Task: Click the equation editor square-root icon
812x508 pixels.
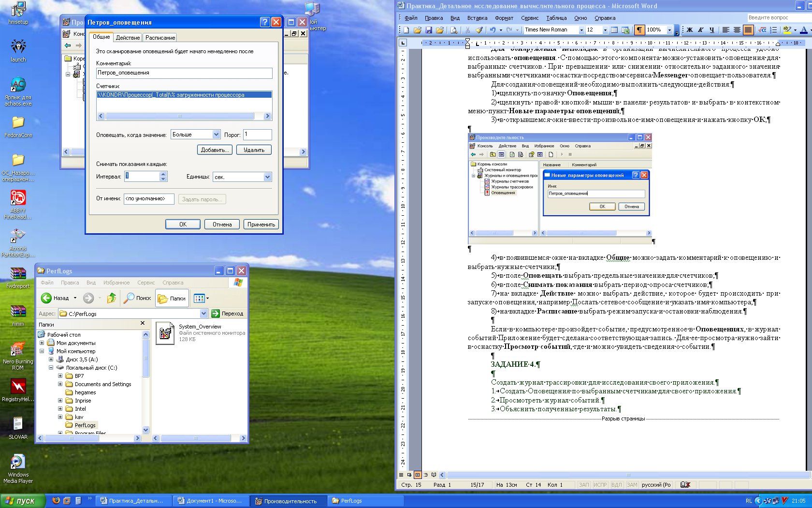Action: pos(762,30)
